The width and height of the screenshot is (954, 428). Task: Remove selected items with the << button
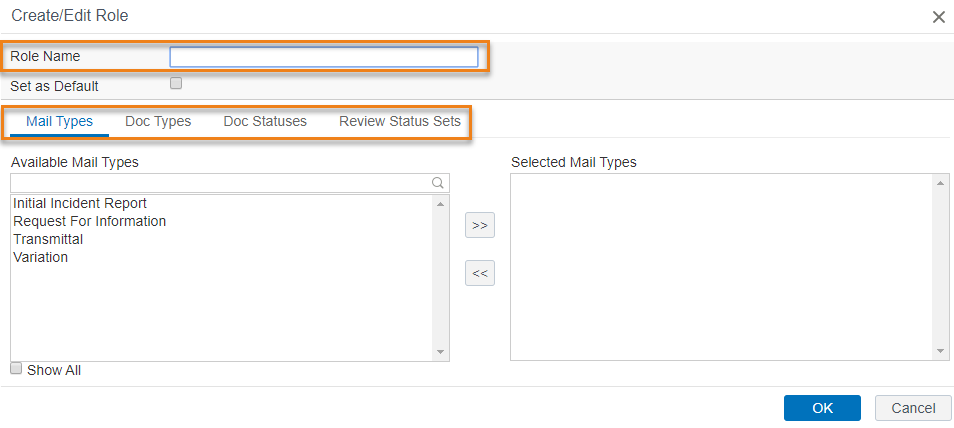[480, 273]
